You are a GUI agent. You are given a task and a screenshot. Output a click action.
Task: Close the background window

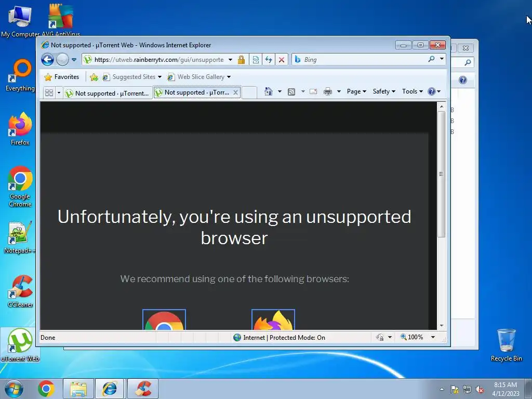pos(466,48)
